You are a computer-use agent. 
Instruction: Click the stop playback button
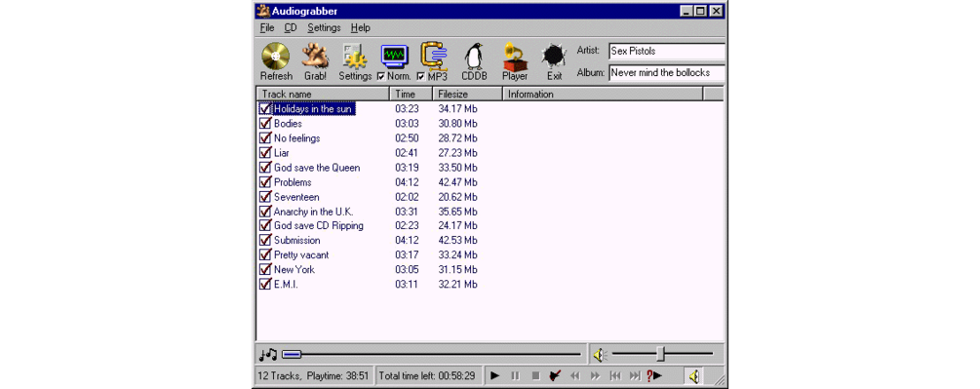pyautogui.click(x=535, y=376)
